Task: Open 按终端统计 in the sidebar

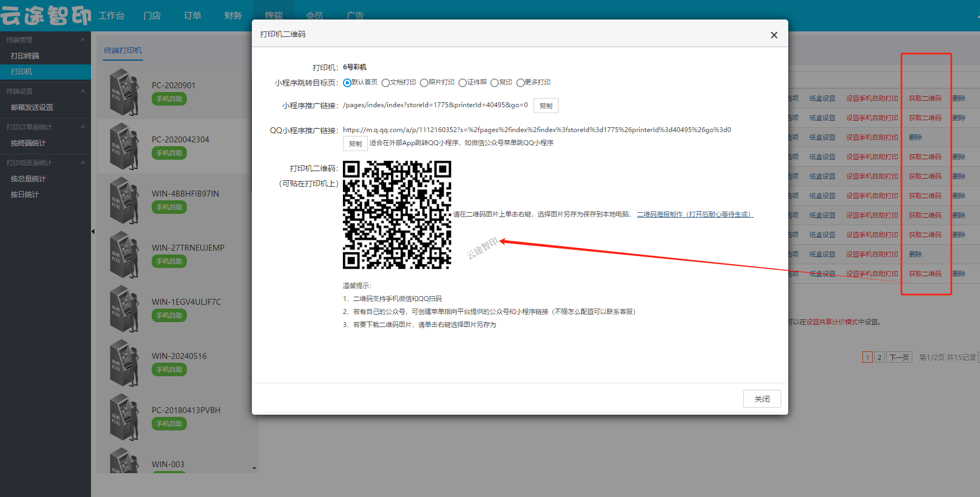Action: (x=28, y=143)
